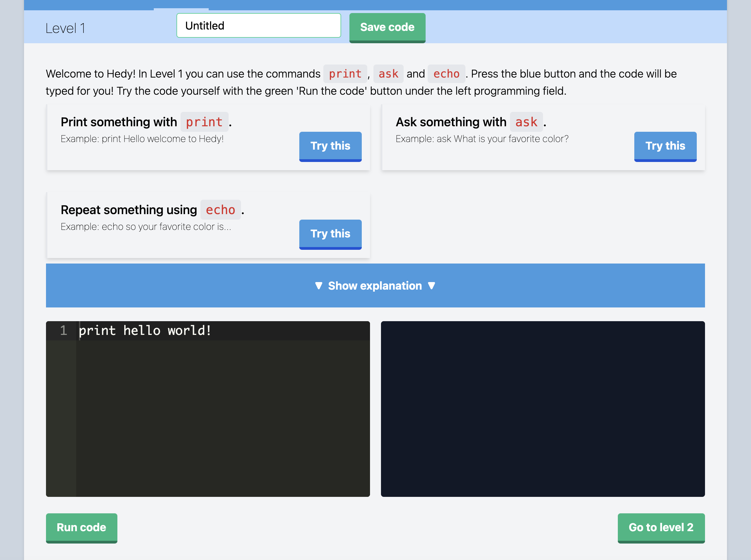Viewport: 751px width, 560px height.
Task: Click the 'print hello world!' code line
Action: pyautogui.click(x=145, y=331)
